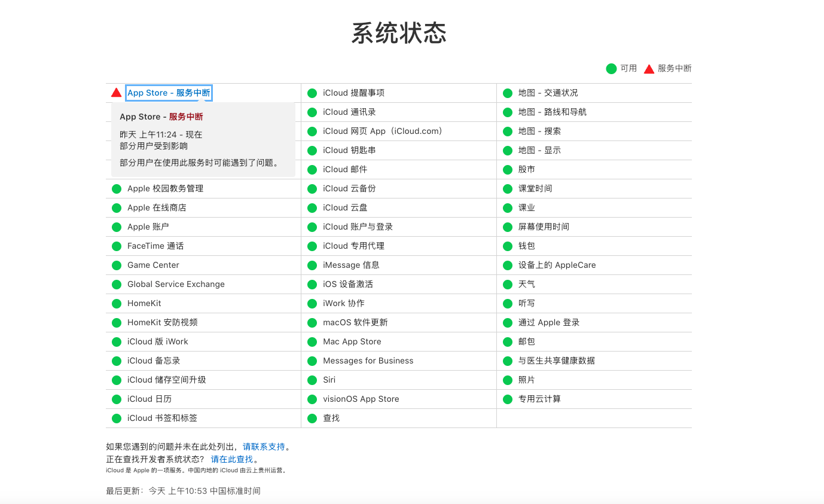Screen dimensions: 824x504
Task: Open the App Store - 服务中断 link
Action: [169, 93]
